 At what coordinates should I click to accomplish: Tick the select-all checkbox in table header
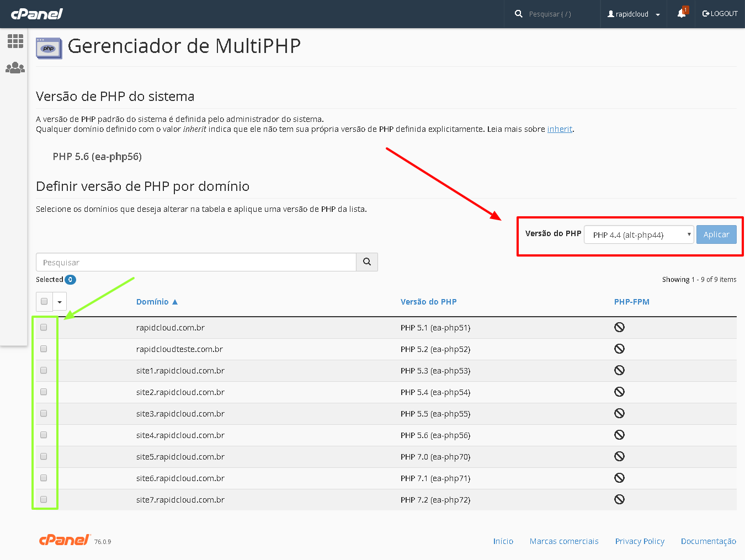[44, 302]
